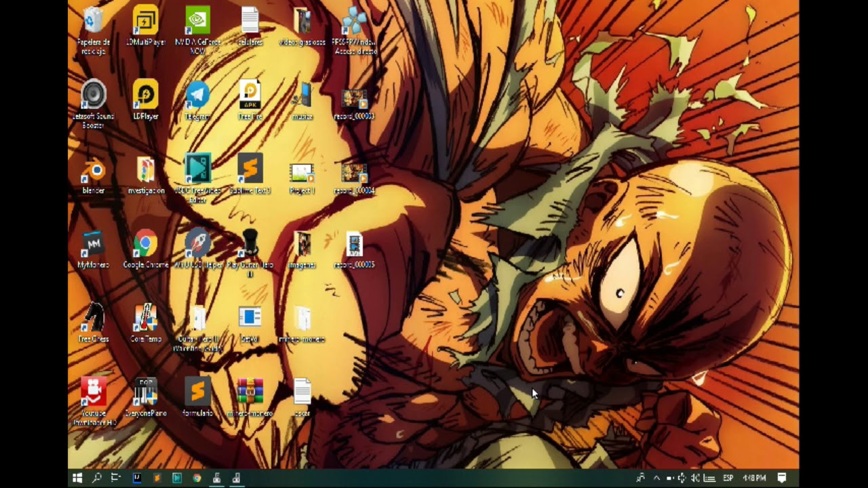Open the taskbar clock calendar

coord(754,478)
